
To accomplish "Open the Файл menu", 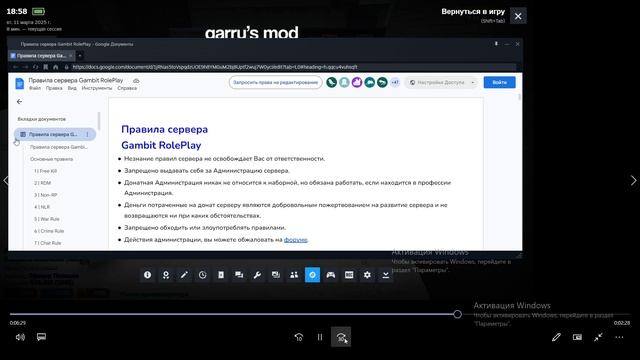I will tap(35, 88).
